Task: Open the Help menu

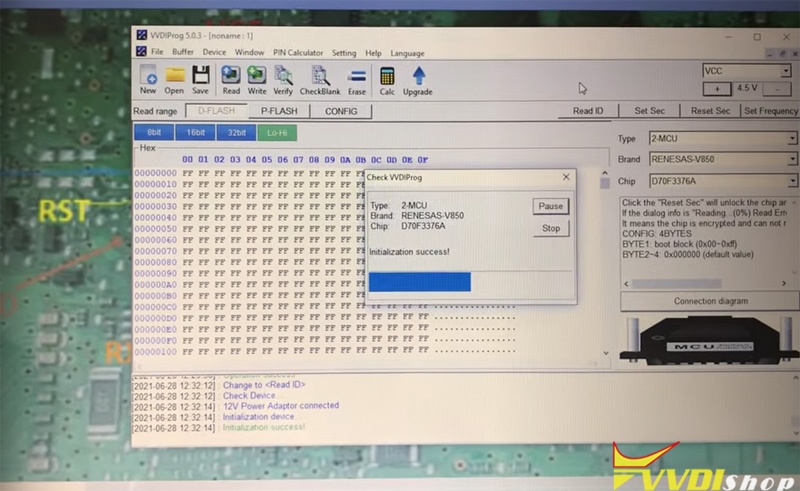Action: click(x=373, y=53)
